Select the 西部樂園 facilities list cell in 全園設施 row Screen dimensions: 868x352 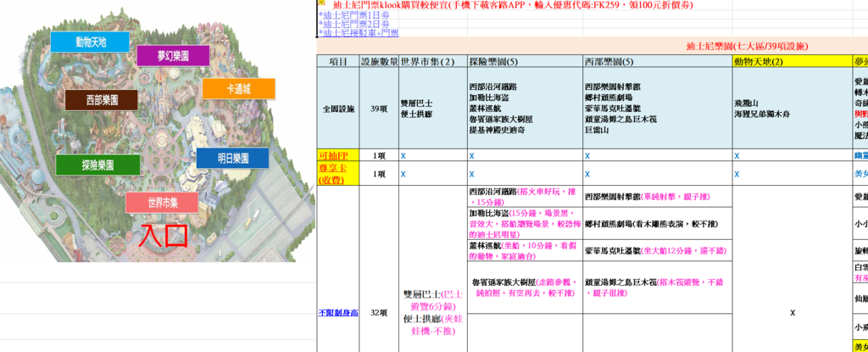[657, 109]
